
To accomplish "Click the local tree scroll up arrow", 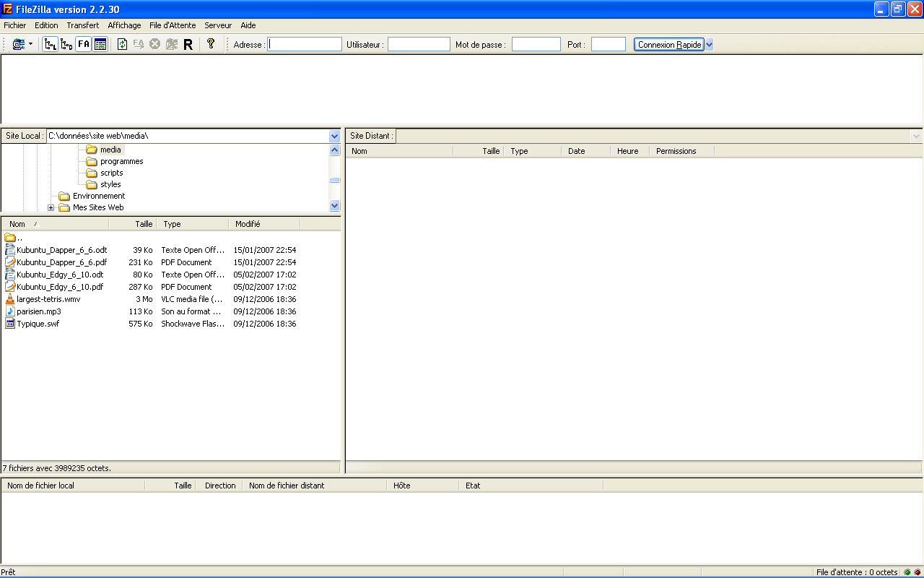I will pos(334,150).
